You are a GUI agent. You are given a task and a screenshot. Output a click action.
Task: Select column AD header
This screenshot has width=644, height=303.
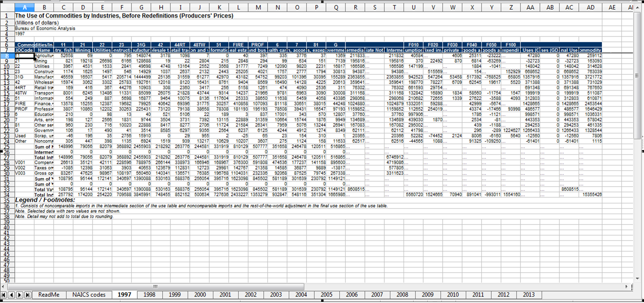590,7
